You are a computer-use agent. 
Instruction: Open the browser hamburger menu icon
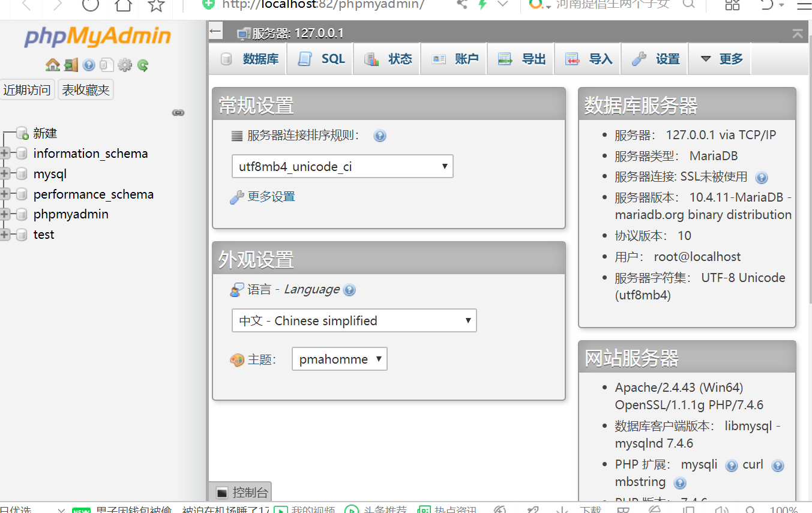pos(804,5)
